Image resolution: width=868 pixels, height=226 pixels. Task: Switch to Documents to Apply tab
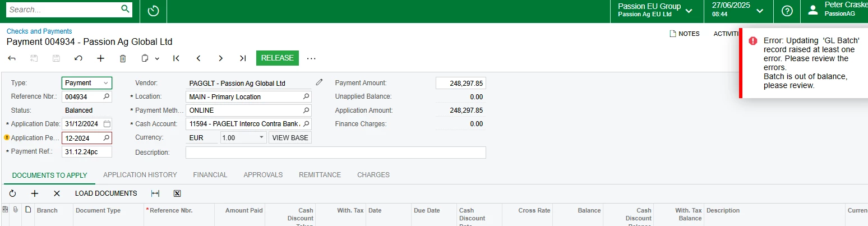[50, 175]
